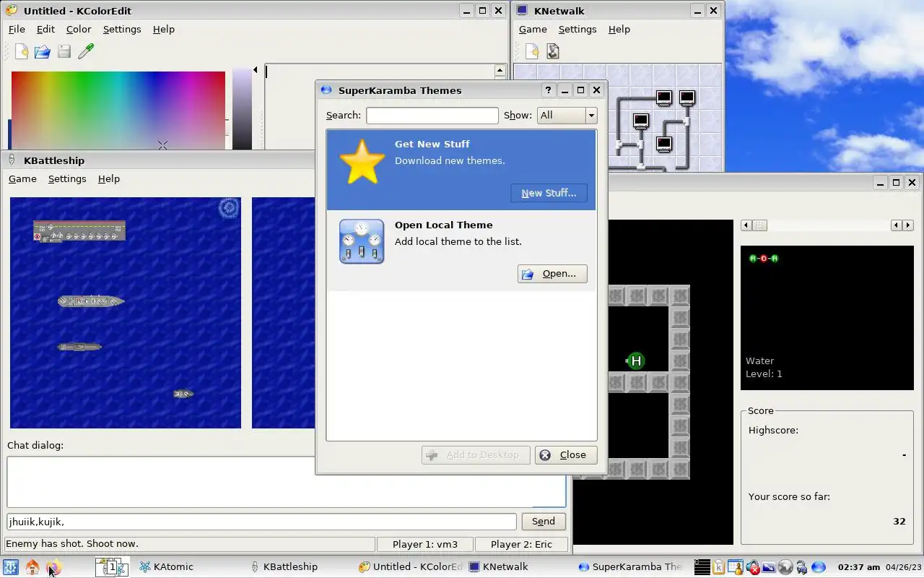This screenshot has height=578, width=924.
Task: Click the speed slider handle in KAtomic
Action: pyautogui.click(x=760, y=225)
